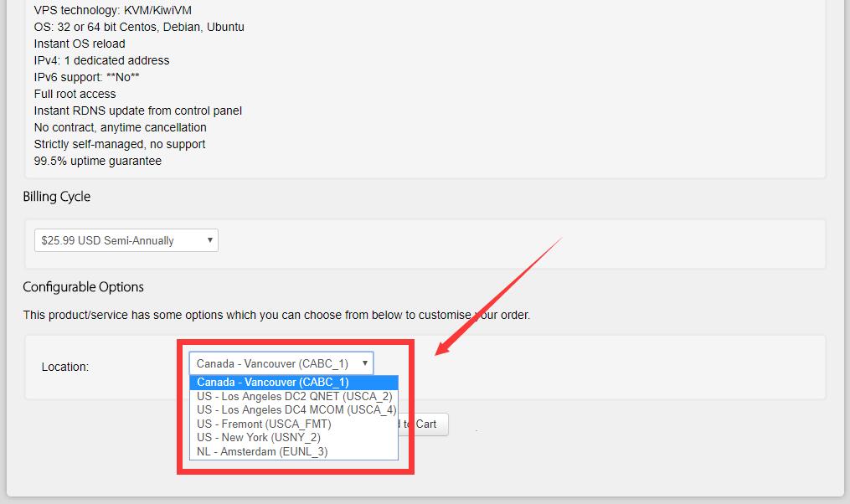
Task: Click the red arrow annotation
Action: coord(499,296)
